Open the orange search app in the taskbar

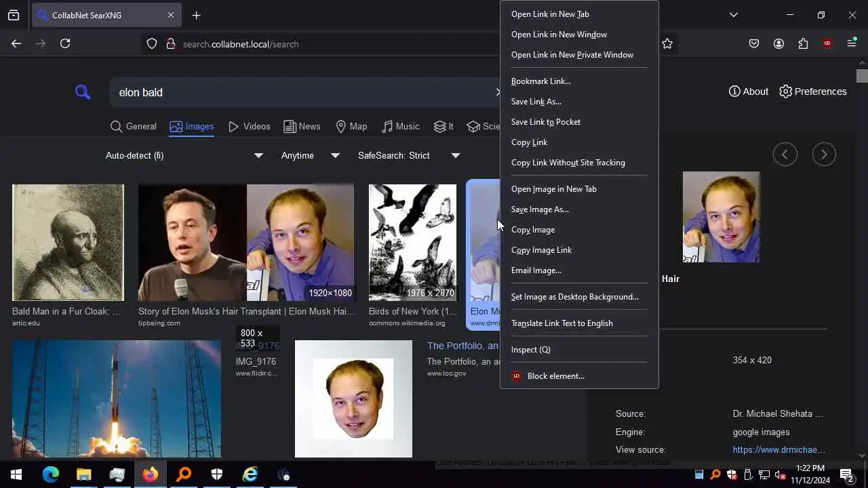coord(184,474)
